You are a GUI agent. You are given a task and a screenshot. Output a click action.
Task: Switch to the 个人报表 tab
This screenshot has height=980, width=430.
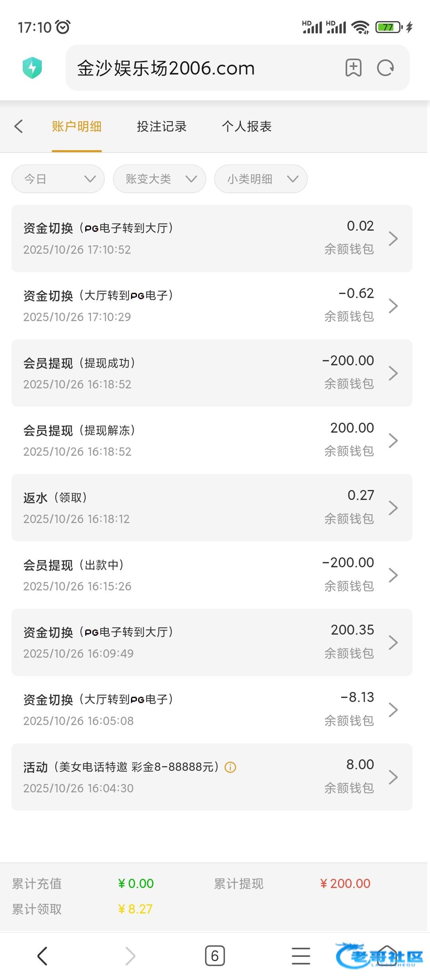click(247, 126)
